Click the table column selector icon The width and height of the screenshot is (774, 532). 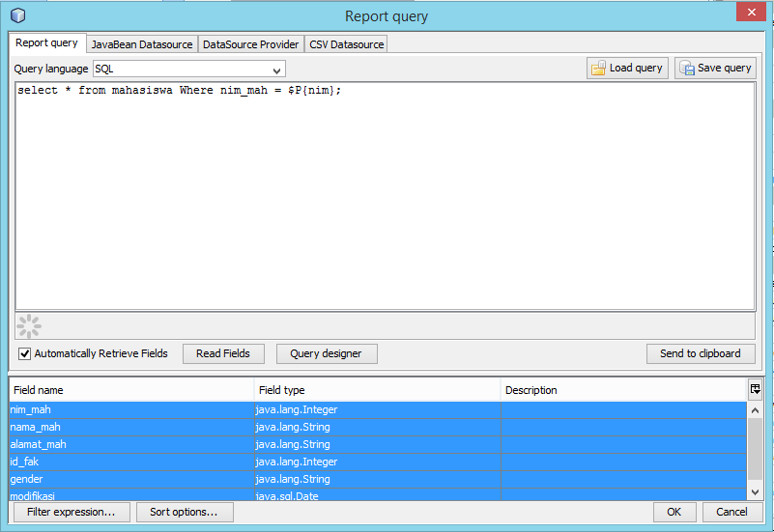tap(755, 389)
